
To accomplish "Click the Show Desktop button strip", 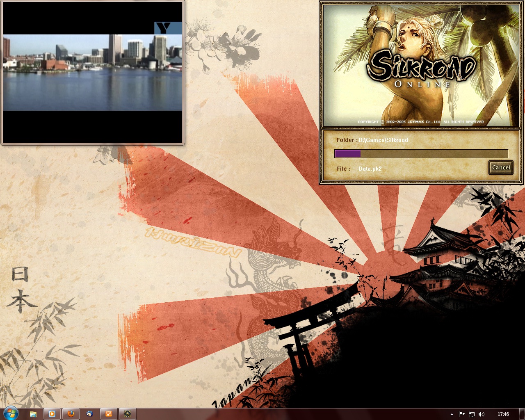I will [522, 414].
